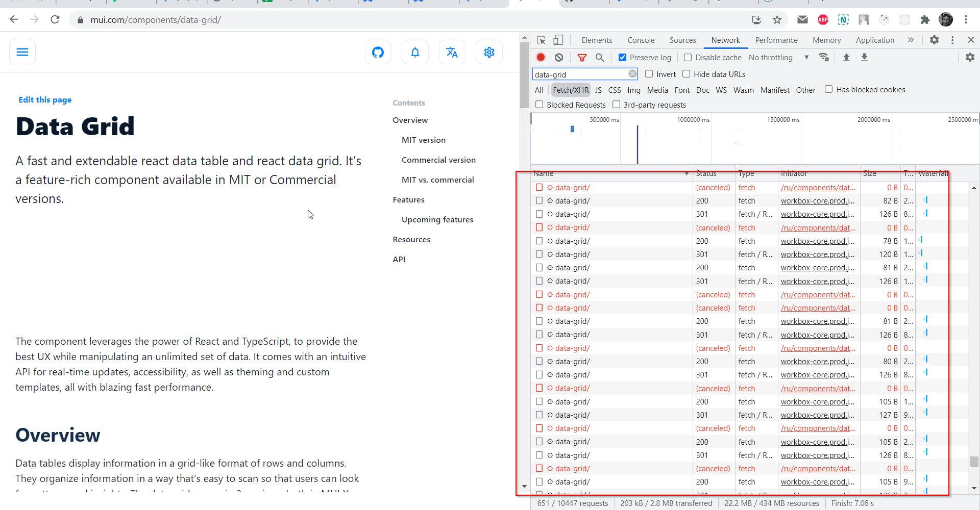Switch to the Console tab
This screenshot has width=980, height=510.
pyautogui.click(x=641, y=40)
